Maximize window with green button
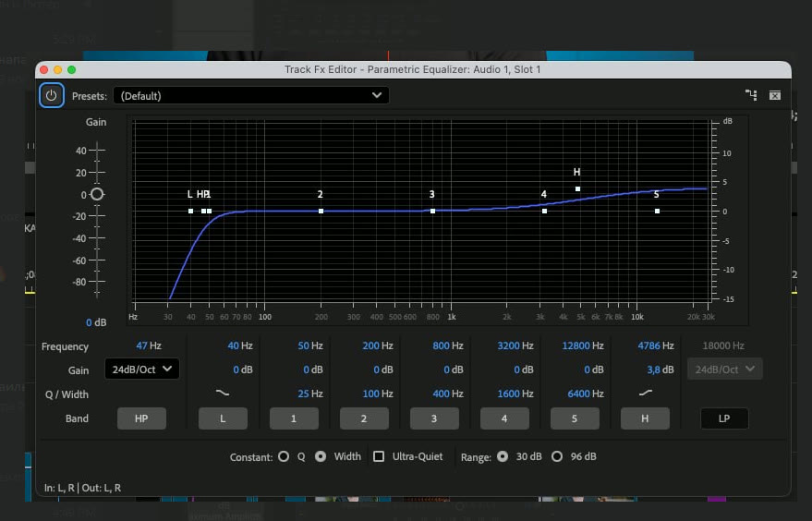This screenshot has height=521, width=812. click(x=71, y=69)
